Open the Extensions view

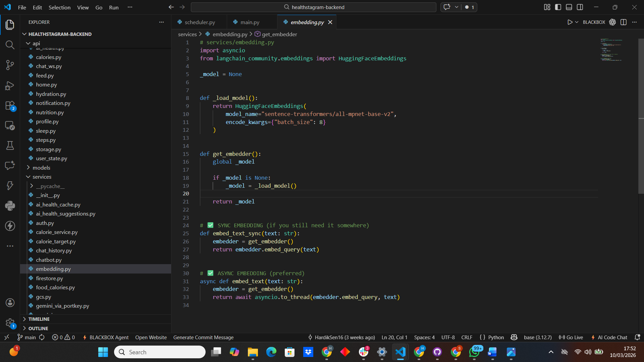[x=10, y=106]
